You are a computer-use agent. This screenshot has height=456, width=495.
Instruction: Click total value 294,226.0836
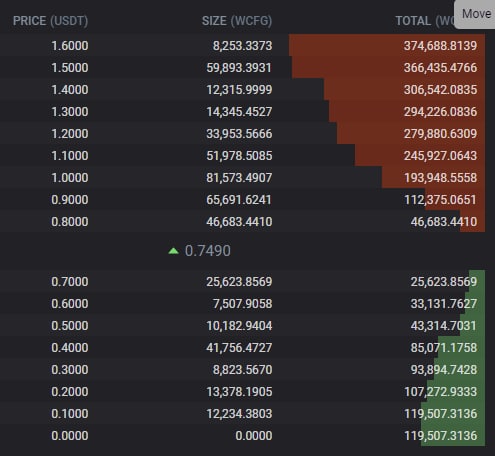(440, 112)
